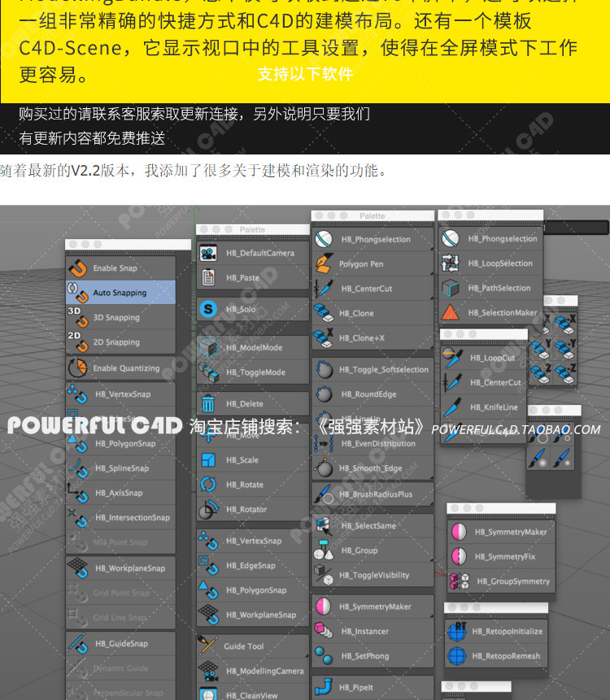
Task: Select the HB_Rotate tool
Action: [253, 485]
